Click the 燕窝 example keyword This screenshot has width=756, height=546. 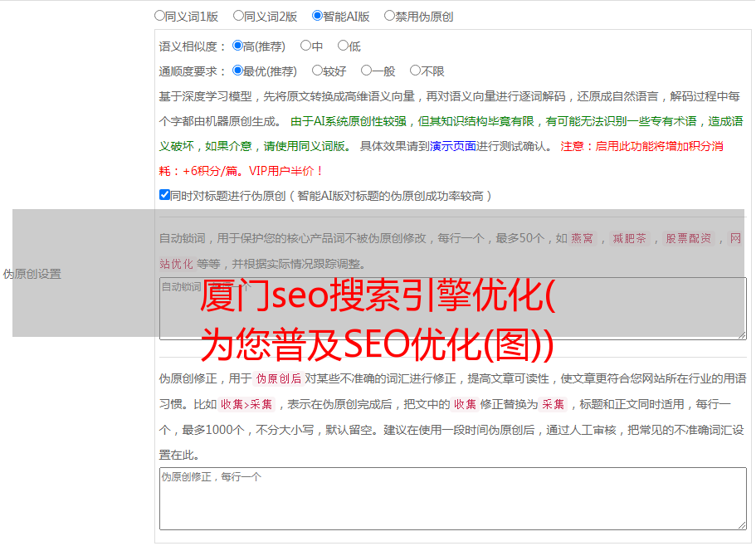click(582, 238)
